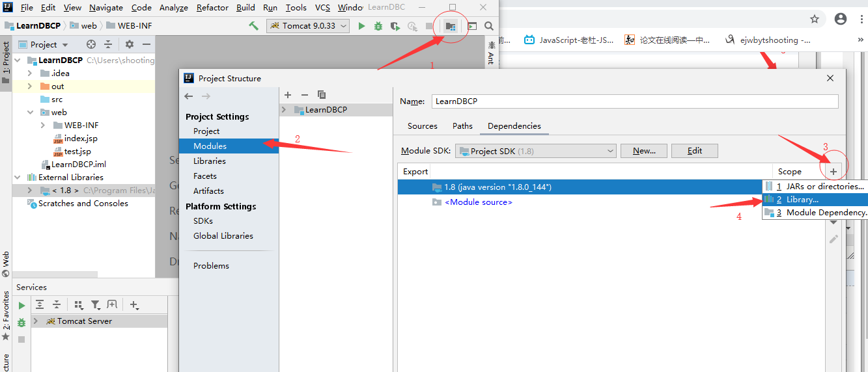Hide the Project panel with minus icon

(x=147, y=44)
